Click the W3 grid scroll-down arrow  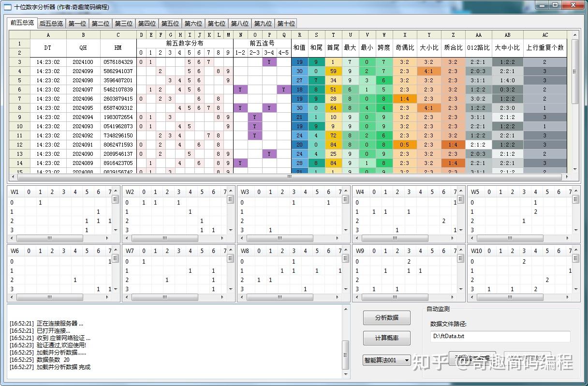pyautogui.click(x=345, y=230)
